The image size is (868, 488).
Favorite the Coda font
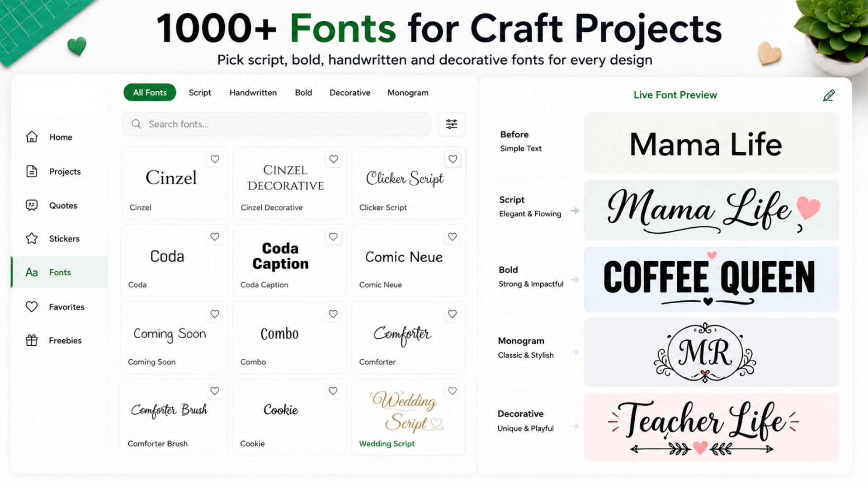tap(215, 237)
